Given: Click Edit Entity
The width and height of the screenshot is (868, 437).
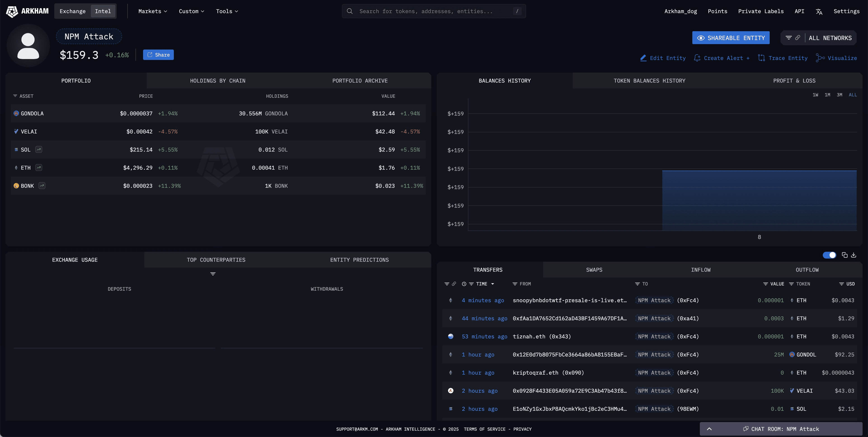Looking at the screenshot, I should (663, 58).
